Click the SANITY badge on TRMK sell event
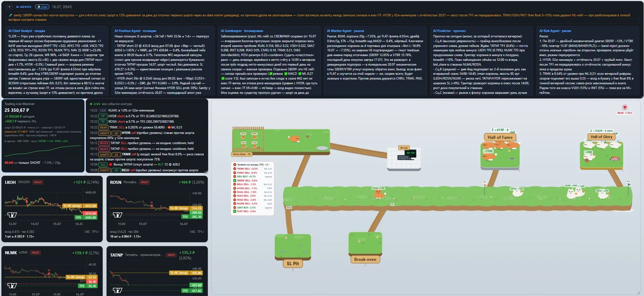Screen dimensions: 644x296 pos(104,155)
